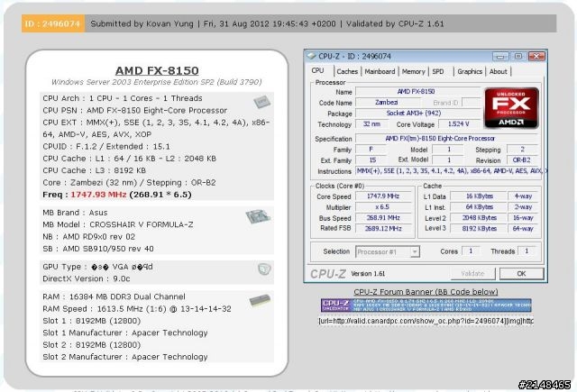Click the Level 3 value 8192 KBytes
This screenshot has height=392, width=577.
478,228
